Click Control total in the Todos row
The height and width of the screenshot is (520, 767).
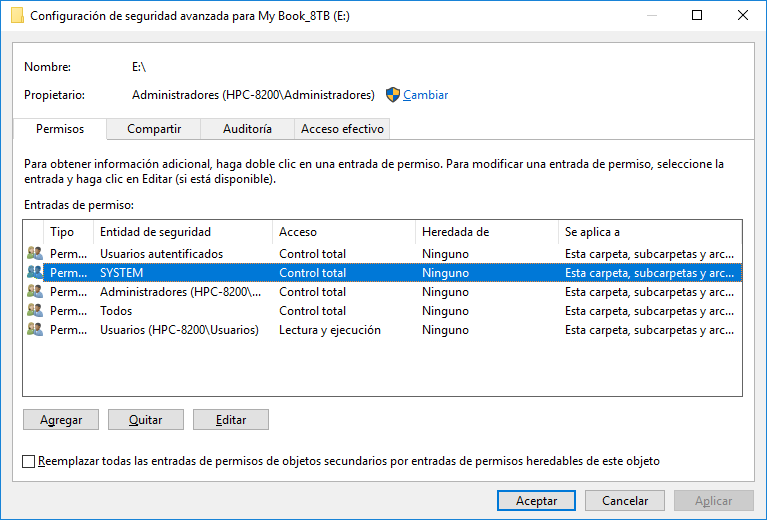coord(312,311)
